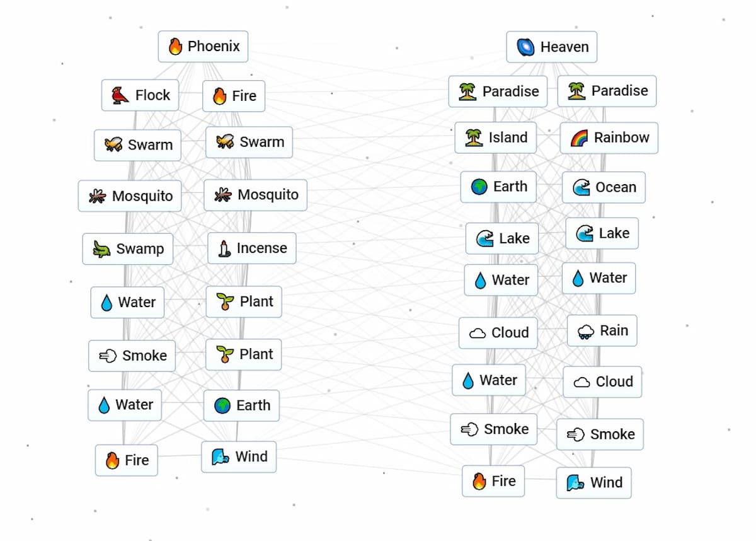Image resolution: width=756 pixels, height=541 pixels.
Task: Click the Ocean wave icon
Action: [581, 187]
